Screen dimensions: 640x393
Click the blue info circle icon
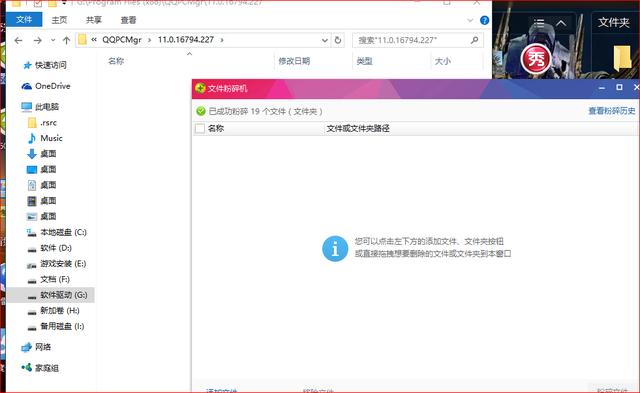click(335, 248)
